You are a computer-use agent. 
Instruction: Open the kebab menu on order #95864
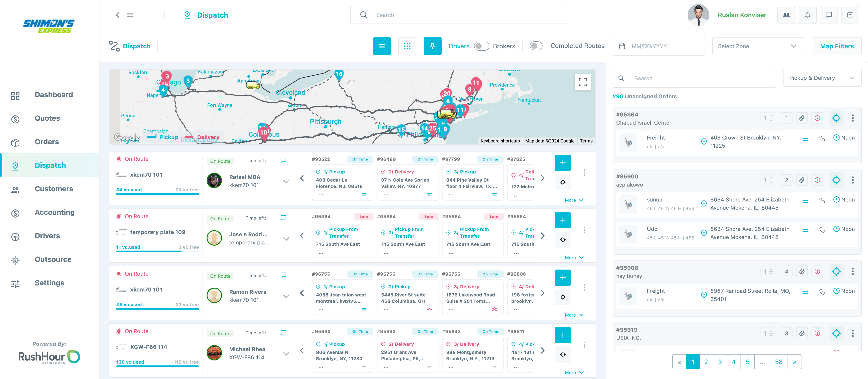pos(853,118)
